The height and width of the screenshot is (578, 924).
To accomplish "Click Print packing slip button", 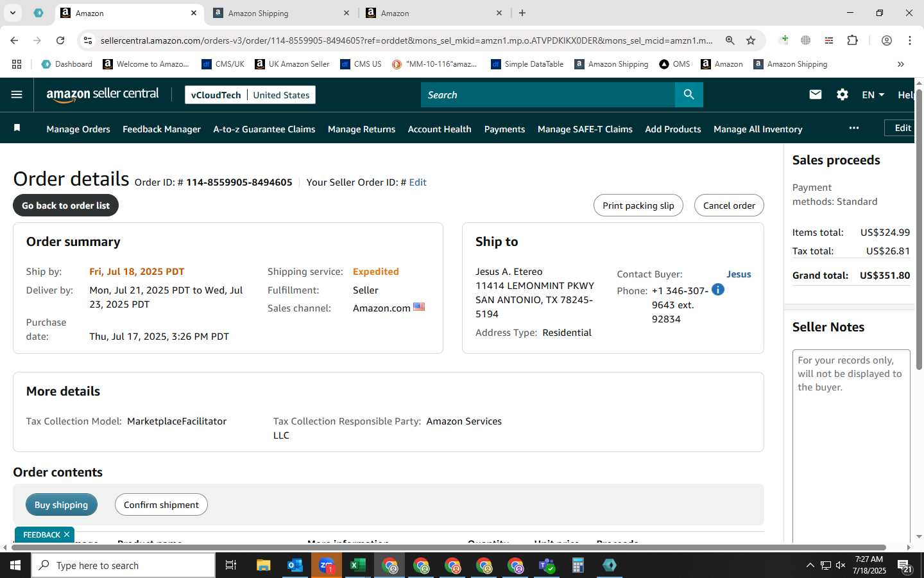I will pyautogui.click(x=638, y=206).
